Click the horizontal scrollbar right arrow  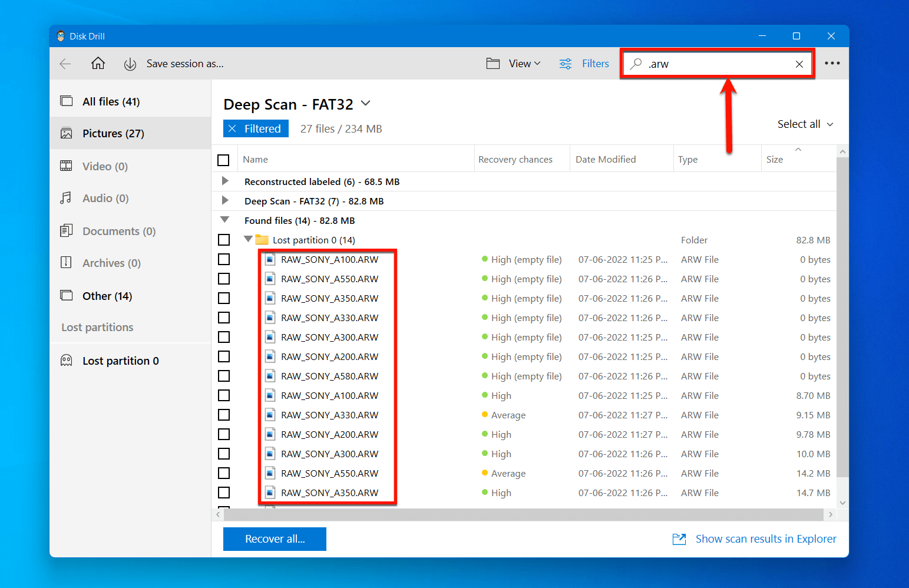pyautogui.click(x=830, y=514)
